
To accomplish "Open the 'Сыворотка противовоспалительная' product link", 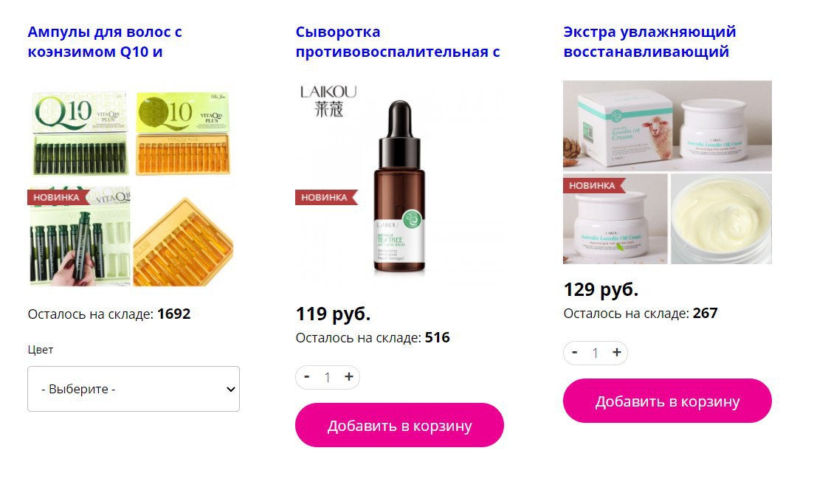I will [398, 42].
